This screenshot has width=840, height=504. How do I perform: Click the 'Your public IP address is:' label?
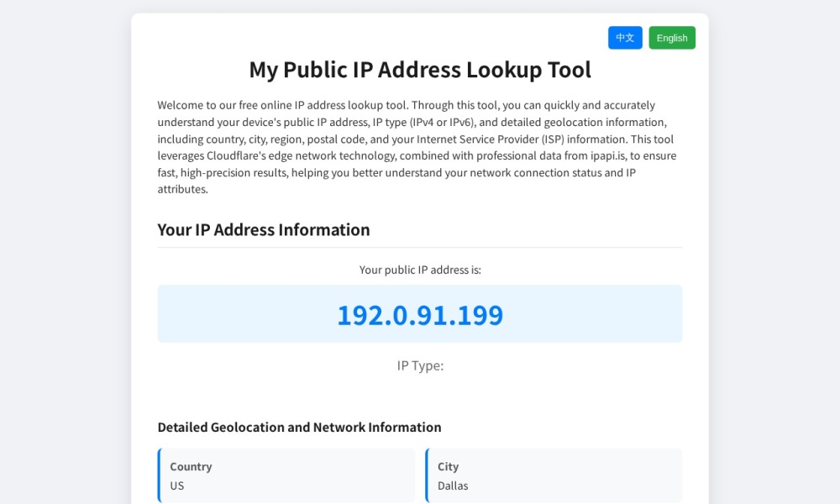420,270
